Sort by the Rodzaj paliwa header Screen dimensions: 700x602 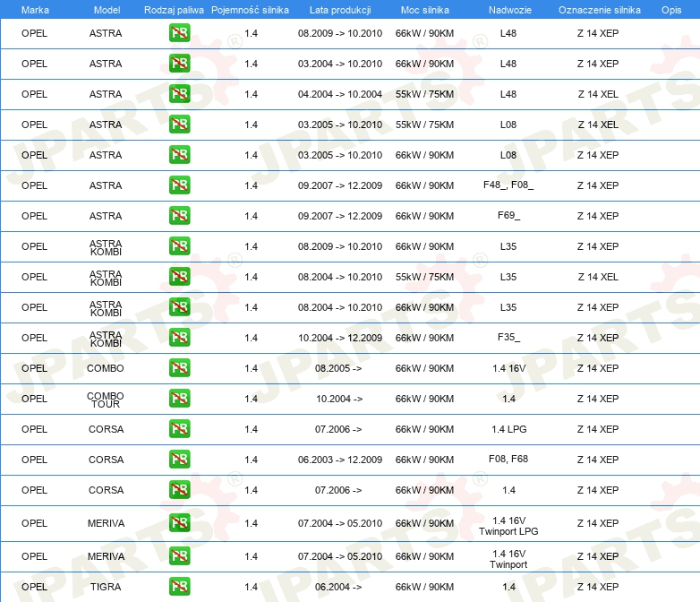(x=174, y=10)
